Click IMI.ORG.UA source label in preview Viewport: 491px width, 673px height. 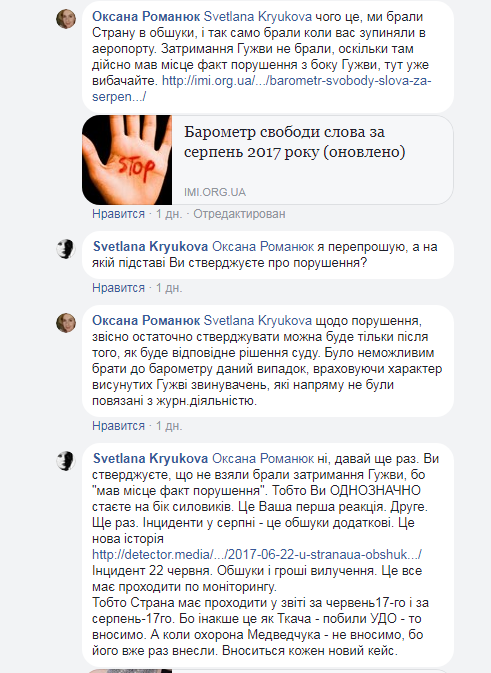[215, 192]
